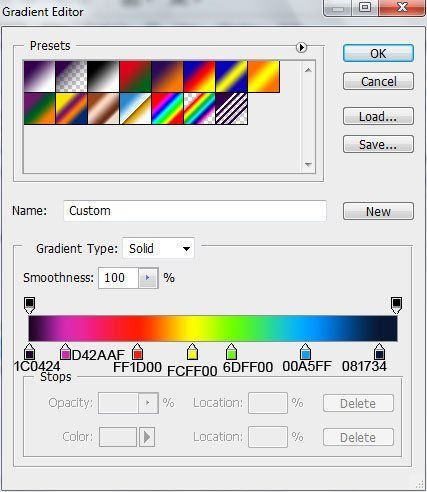Open the Gradient Type dropdown
The width and height of the screenshot is (427, 492).
tap(158, 248)
